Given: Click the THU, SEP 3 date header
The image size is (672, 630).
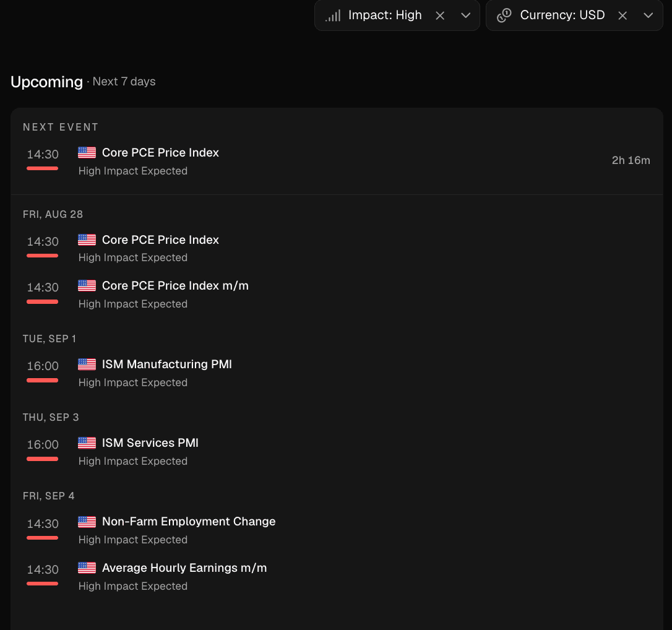Looking at the screenshot, I should click(51, 418).
